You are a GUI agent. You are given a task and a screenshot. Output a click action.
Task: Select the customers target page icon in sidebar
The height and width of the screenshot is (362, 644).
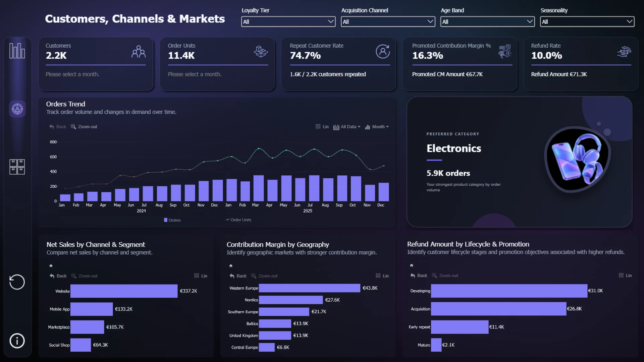point(17,109)
